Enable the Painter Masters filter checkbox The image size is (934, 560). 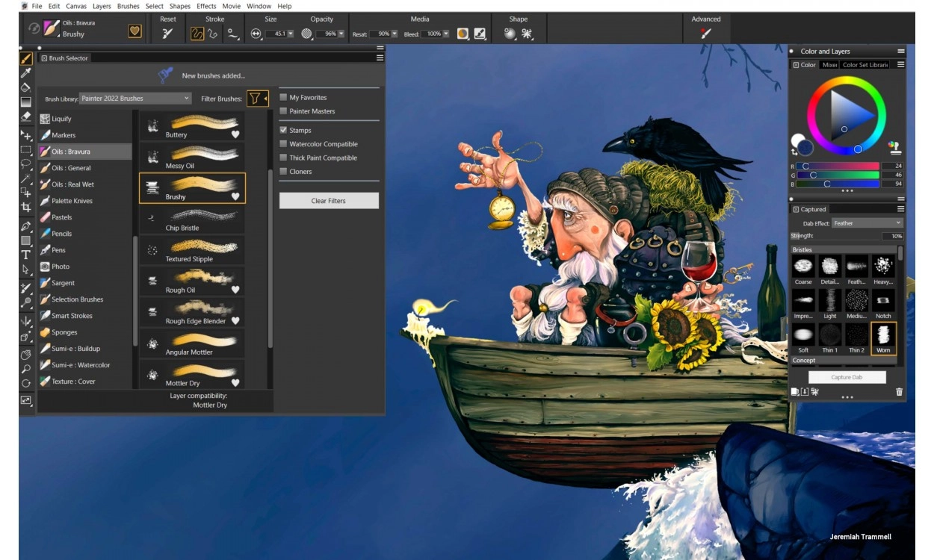click(283, 111)
